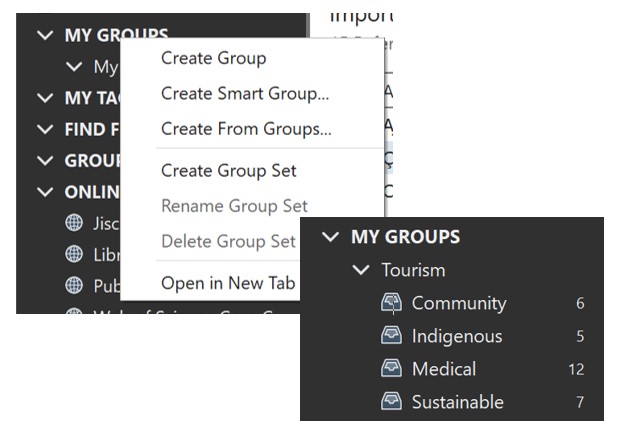The image size is (625, 435).
Task: Collapse the ONLINE section chevron
Action: (x=43, y=192)
